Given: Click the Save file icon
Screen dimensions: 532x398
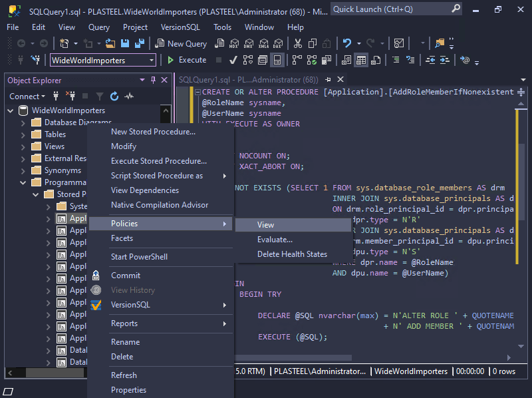Looking at the screenshot, I should point(125,43).
